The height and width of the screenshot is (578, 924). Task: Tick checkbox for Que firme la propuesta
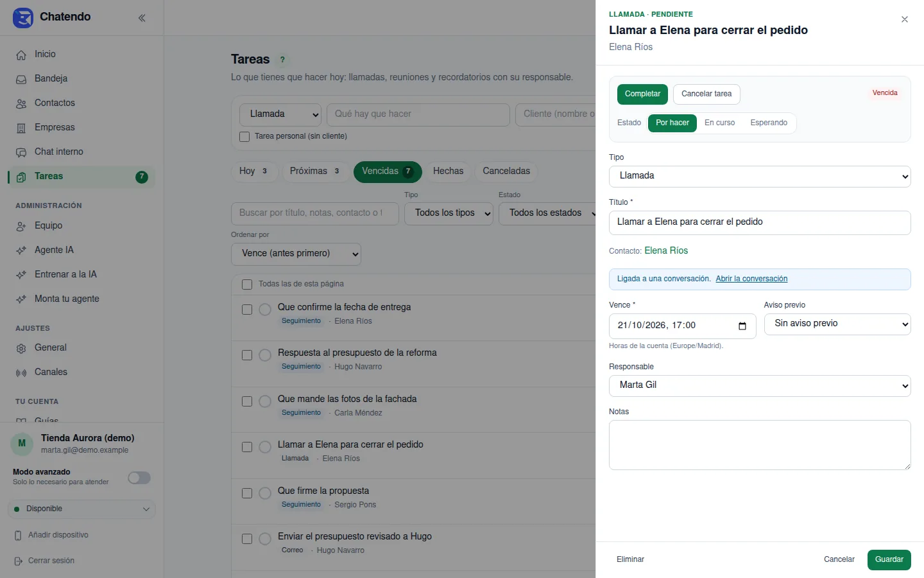point(247,493)
